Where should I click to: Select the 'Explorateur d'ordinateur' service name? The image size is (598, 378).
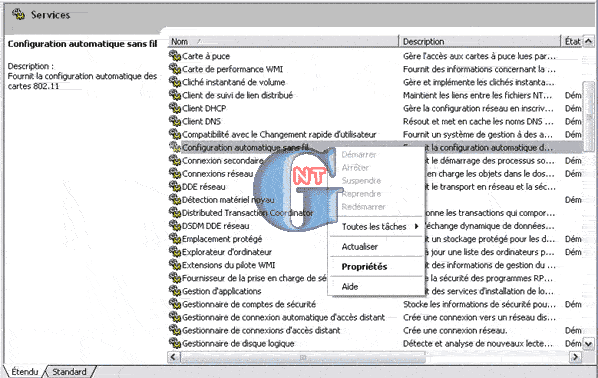point(227,252)
